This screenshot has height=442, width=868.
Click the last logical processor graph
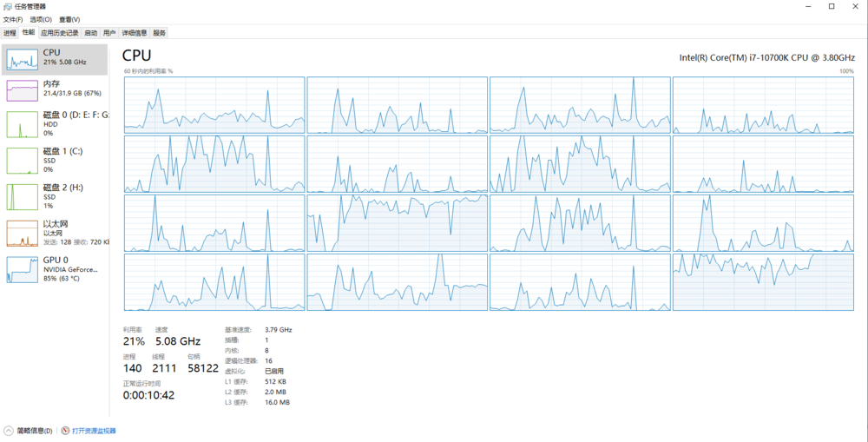tap(763, 282)
